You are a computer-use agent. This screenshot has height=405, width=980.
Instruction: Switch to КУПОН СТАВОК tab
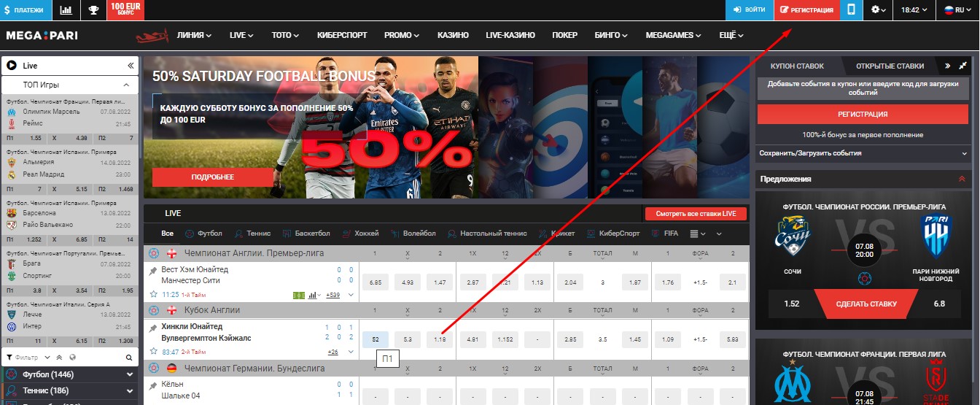[x=797, y=66]
